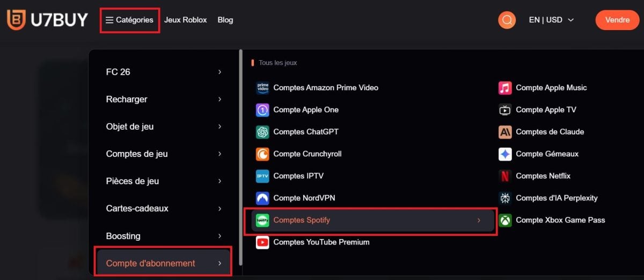Expand chevron beside Compte d'abonnement
This screenshot has height=280, width=644.
tap(219, 263)
